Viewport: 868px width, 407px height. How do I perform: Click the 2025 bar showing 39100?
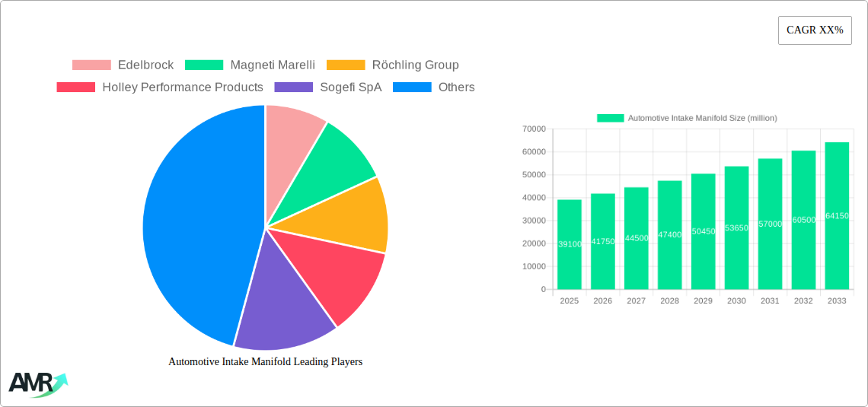point(569,244)
